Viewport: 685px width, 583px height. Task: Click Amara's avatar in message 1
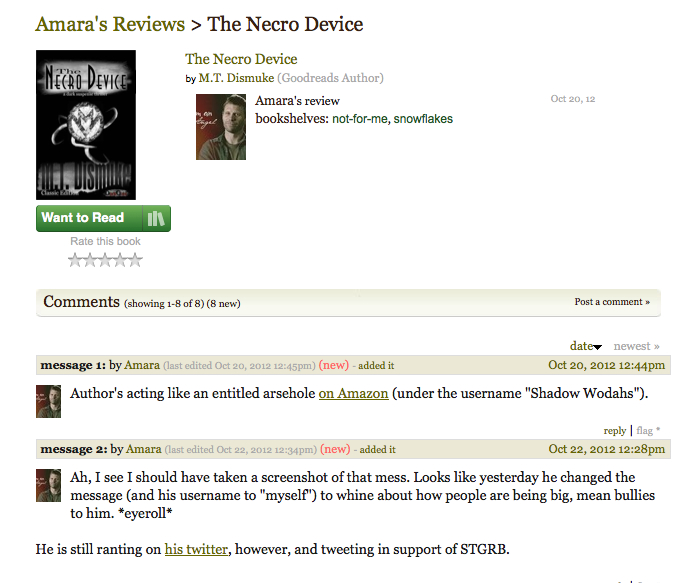tap(48, 401)
